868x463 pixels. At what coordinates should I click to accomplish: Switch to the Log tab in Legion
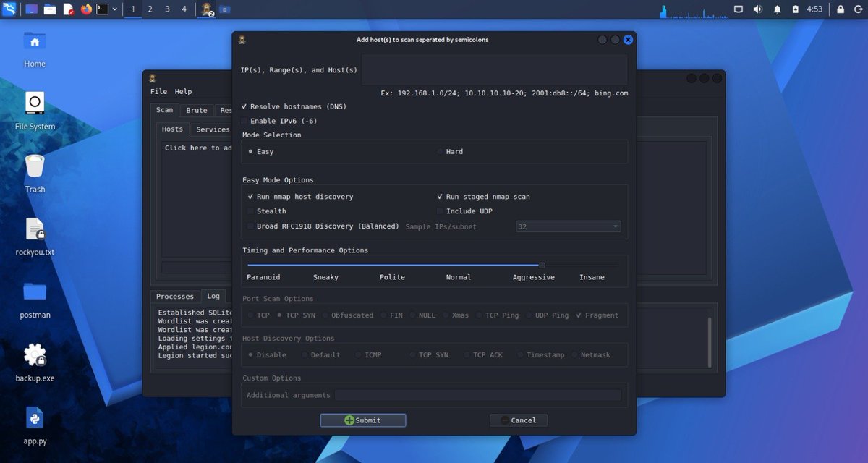pyautogui.click(x=213, y=296)
